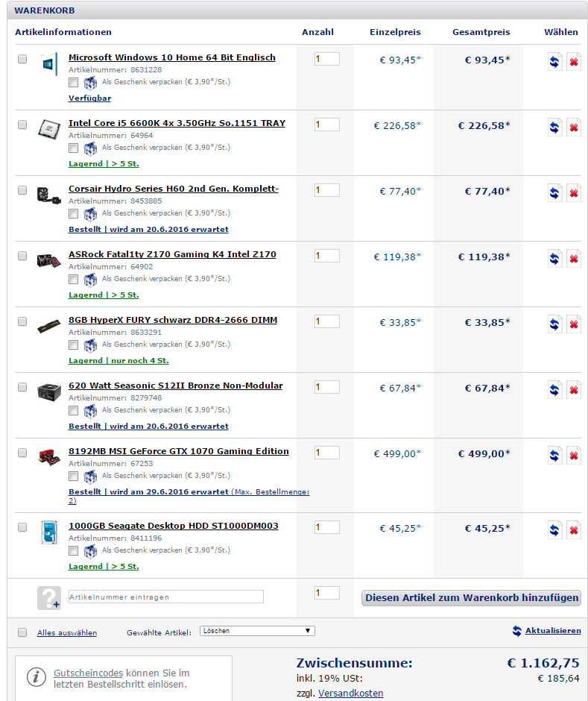Select the 8GB HyperX FURY row checkbox
The height and width of the screenshot is (701, 588).
coord(22,321)
